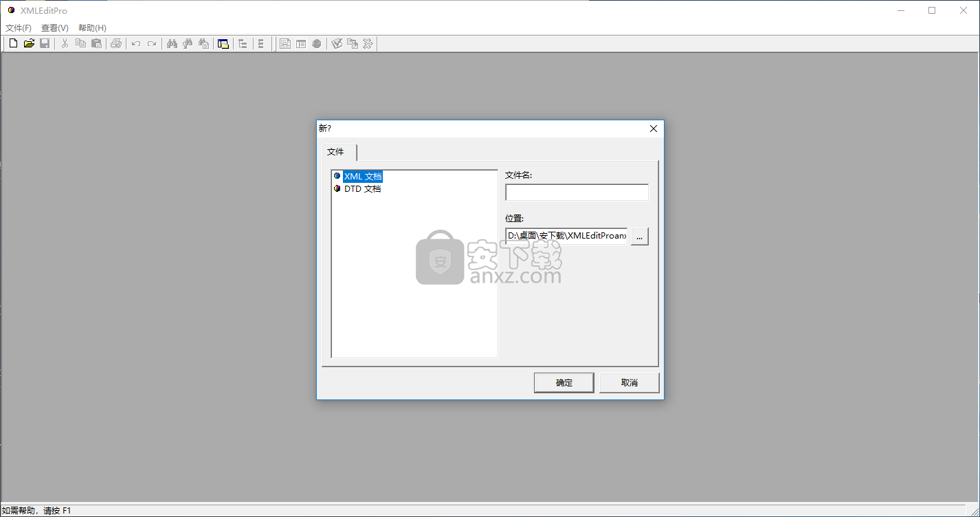Click the stacked lines toolbar icon

tap(261, 43)
